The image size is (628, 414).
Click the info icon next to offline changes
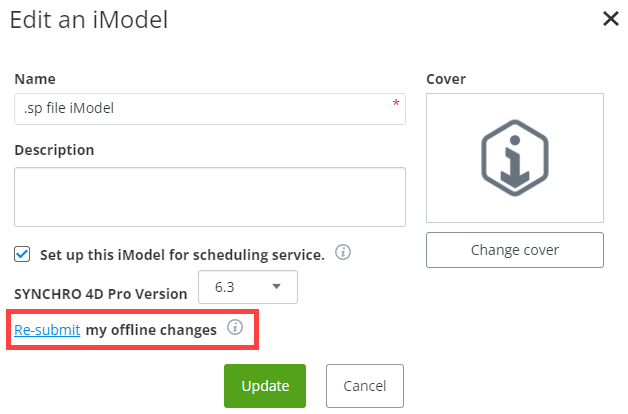pyautogui.click(x=235, y=328)
